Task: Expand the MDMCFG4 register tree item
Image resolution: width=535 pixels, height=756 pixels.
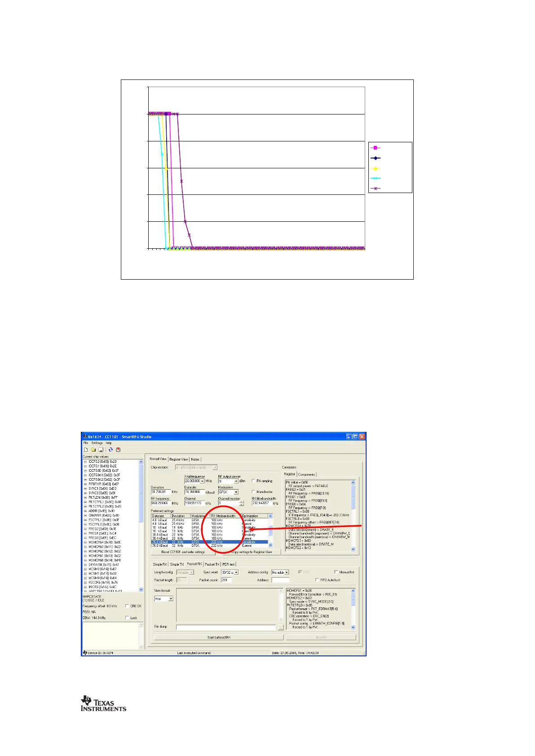Action: tap(85, 542)
